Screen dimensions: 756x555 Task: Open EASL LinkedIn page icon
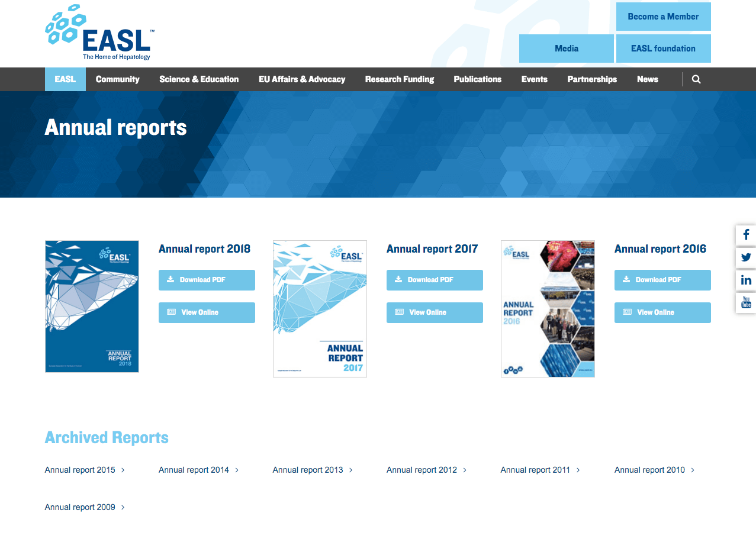[746, 280]
